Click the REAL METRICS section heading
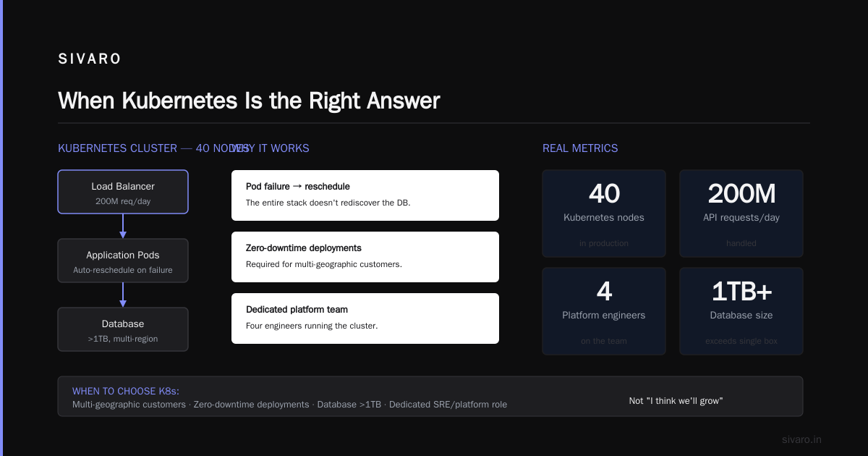 [x=580, y=148]
